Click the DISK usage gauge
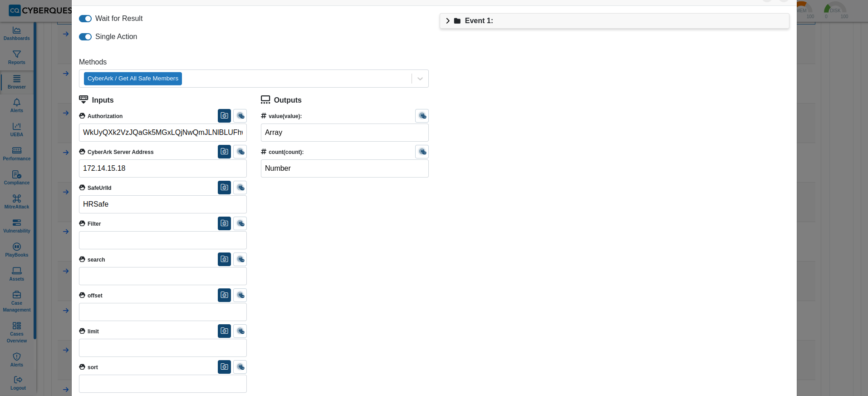 click(x=835, y=11)
